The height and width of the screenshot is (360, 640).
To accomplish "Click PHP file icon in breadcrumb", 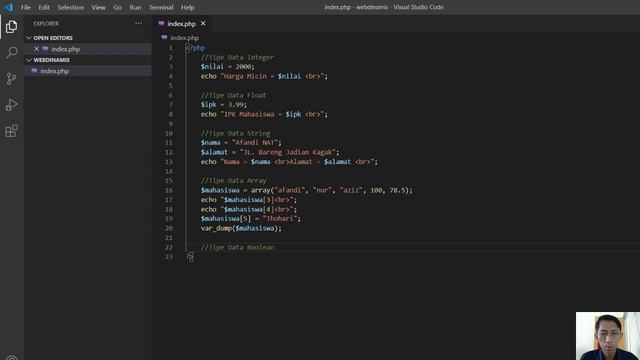I will [x=164, y=38].
